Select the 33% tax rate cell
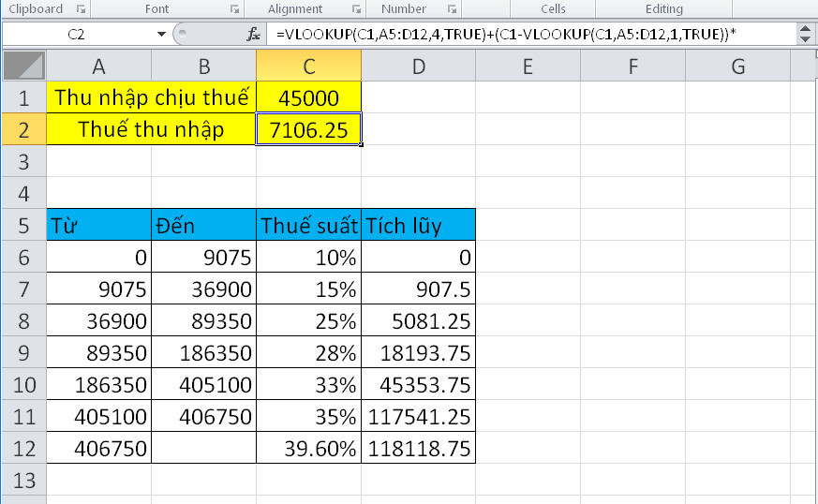The height and width of the screenshot is (504, 818). click(309, 384)
